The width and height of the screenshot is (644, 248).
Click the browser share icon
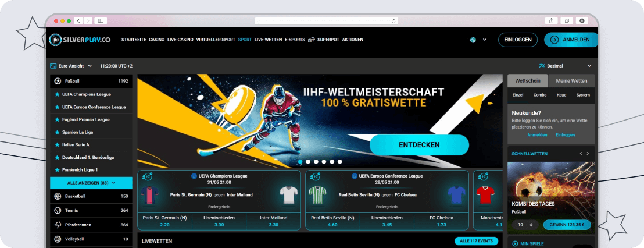point(551,20)
